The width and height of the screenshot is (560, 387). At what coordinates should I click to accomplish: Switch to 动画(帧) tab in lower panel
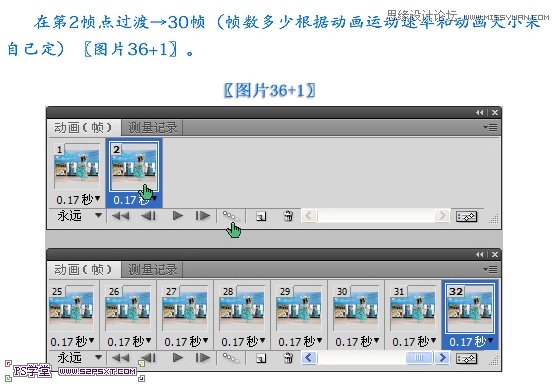83,270
